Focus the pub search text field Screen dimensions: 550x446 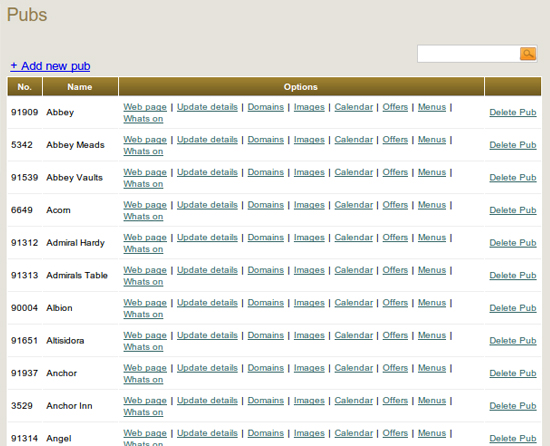pos(469,54)
